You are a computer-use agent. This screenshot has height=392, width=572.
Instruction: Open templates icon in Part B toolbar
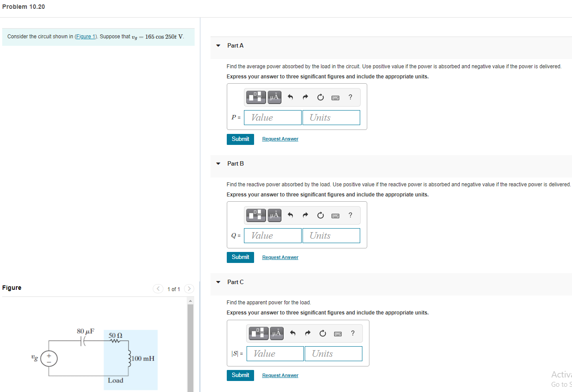[x=255, y=215]
